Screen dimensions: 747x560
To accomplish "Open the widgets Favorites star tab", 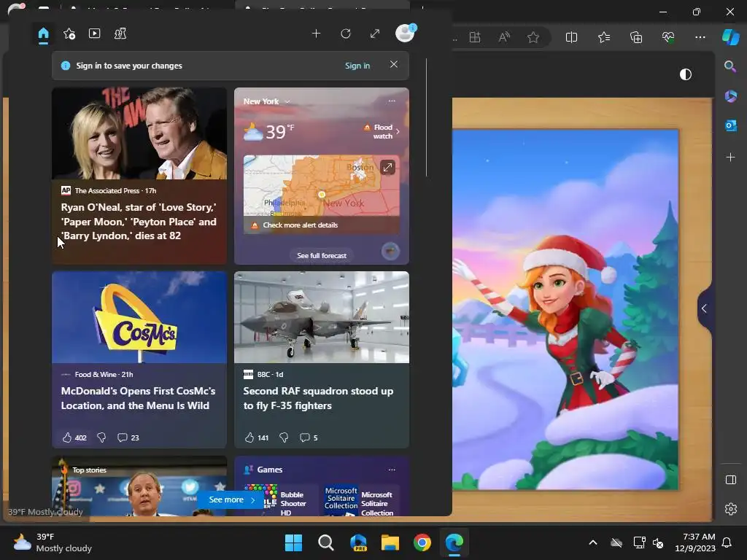I will coord(69,34).
